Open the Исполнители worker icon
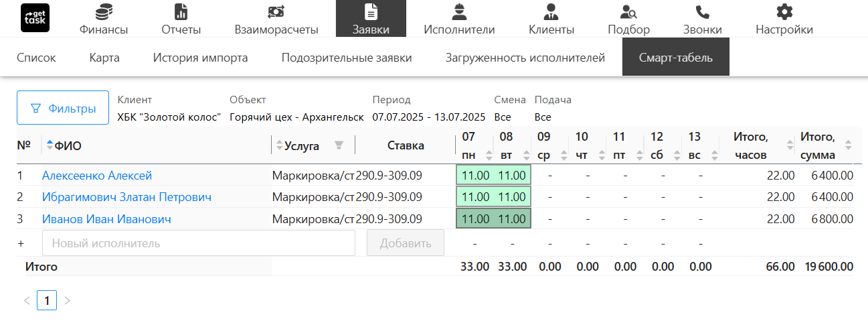This screenshot has height=325, width=868. pos(458,12)
